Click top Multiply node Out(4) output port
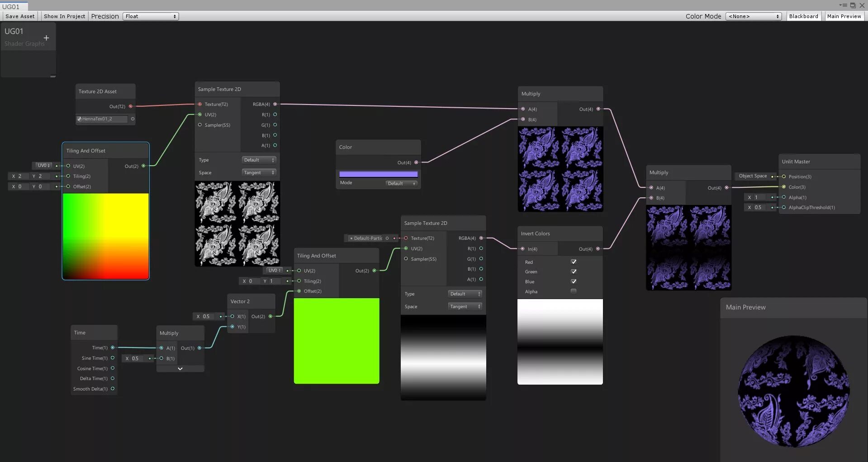Viewport: 868px width, 462px height. [598, 109]
